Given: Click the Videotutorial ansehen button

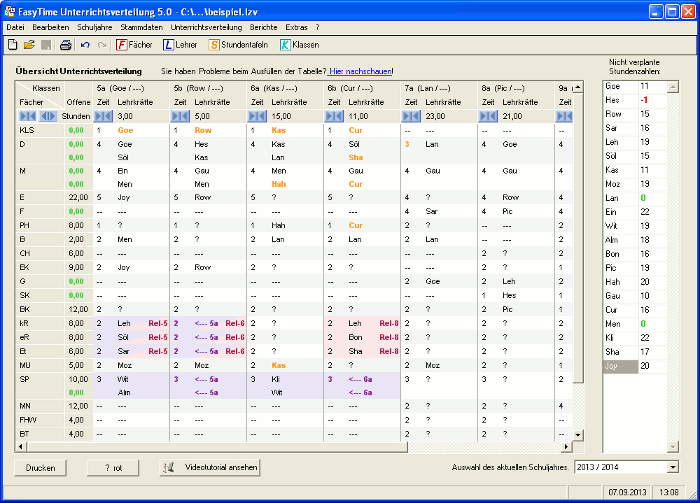Looking at the screenshot, I should pyautogui.click(x=211, y=467).
